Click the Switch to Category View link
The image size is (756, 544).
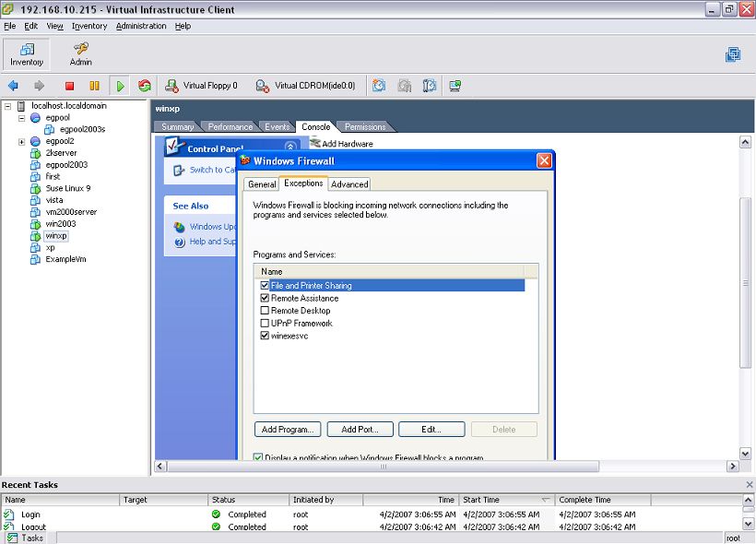pyautogui.click(x=213, y=170)
